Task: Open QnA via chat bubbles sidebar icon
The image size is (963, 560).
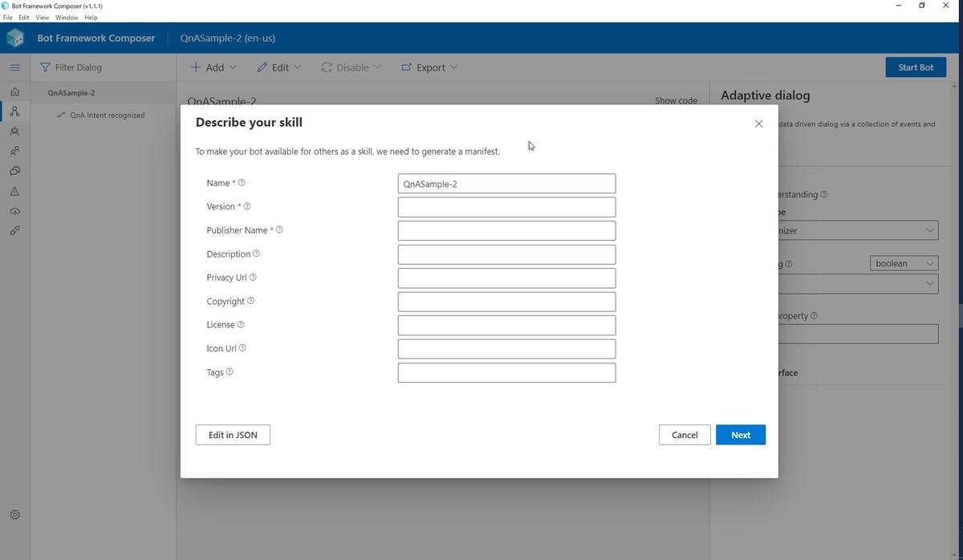Action: (x=14, y=171)
